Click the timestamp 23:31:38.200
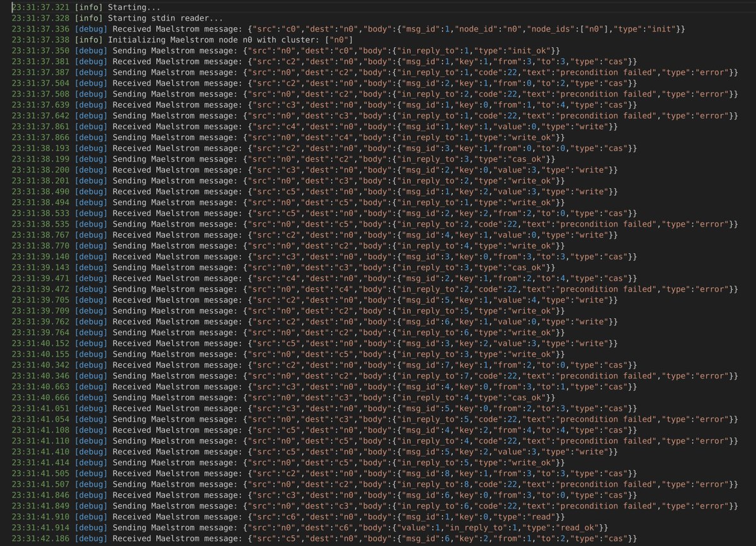Image resolution: width=756 pixels, height=546 pixels. click(41, 170)
